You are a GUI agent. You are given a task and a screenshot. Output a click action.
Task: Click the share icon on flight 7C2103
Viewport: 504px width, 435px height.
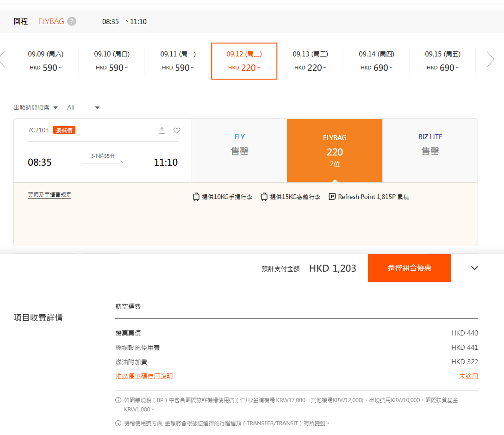(162, 130)
